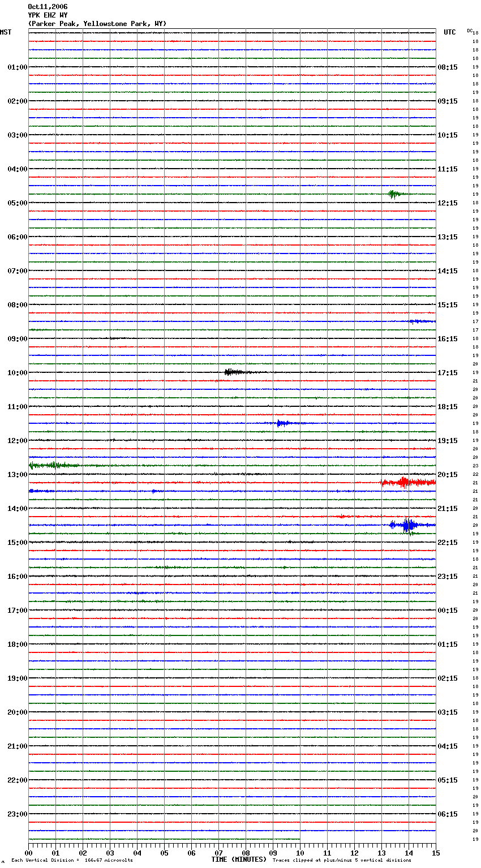481x868 pixels.
Task: Click the UTC time label '08:15'
Action: (x=448, y=67)
